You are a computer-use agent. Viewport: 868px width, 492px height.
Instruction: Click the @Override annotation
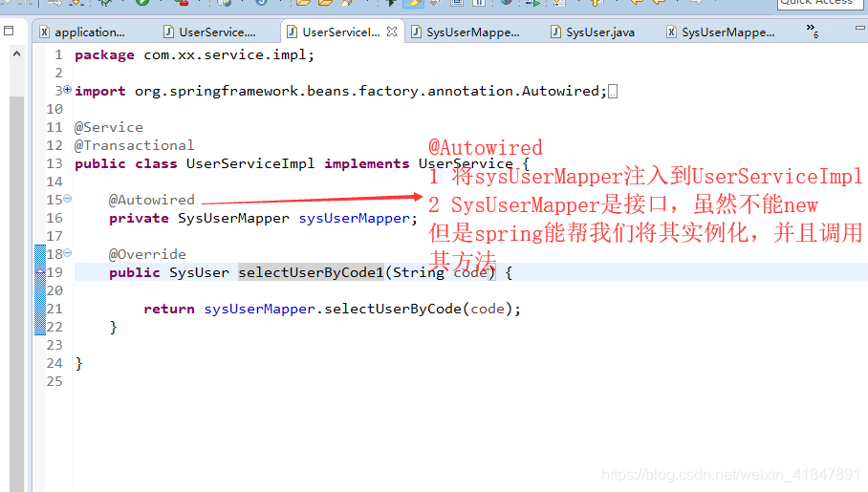click(147, 254)
